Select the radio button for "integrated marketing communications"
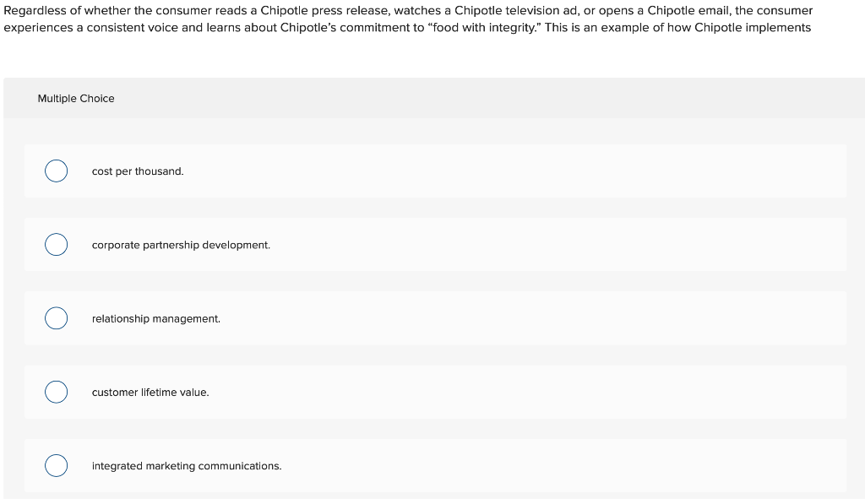This screenshot has width=865, height=504. point(56,465)
